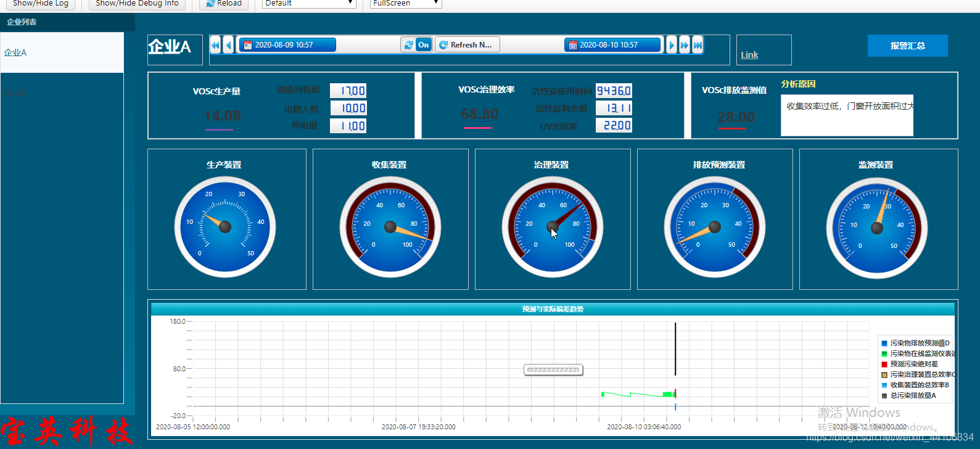Click the 生产装置 gauge dial
The width and height of the screenshot is (980, 449).
pos(225,227)
